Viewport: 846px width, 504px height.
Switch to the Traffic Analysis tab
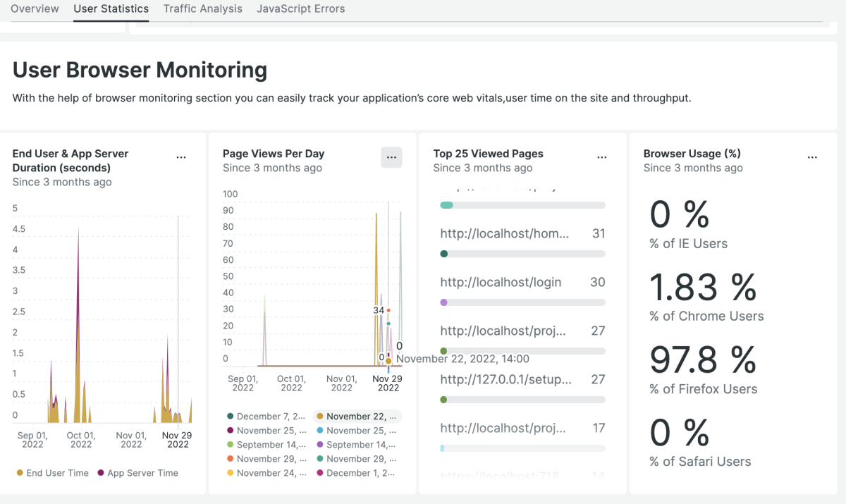(202, 9)
